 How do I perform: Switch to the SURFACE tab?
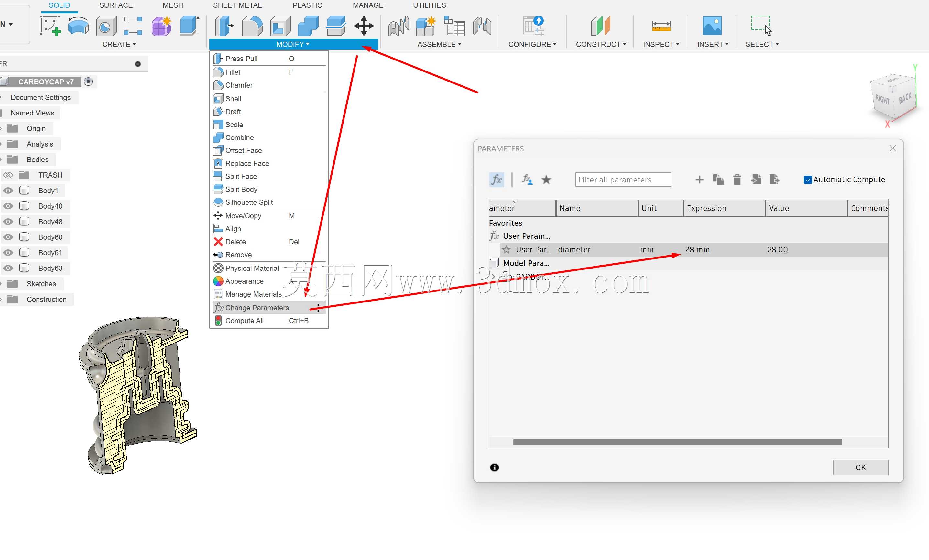tap(116, 5)
